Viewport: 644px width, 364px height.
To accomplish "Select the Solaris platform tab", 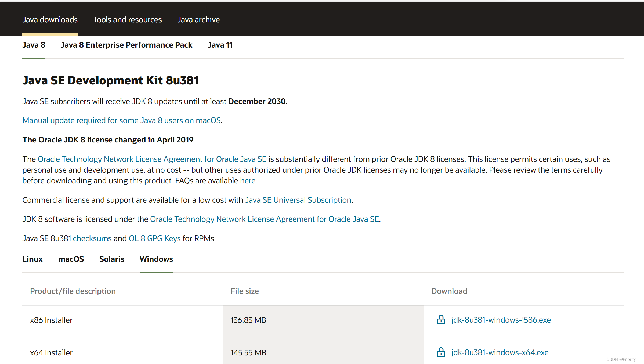I will tap(112, 259).
